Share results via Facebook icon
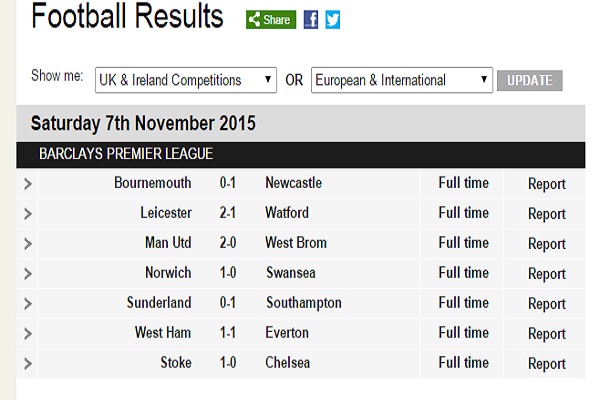Viewport: 600px width, 400px height. pyautogui.click(x=311, y=20)
